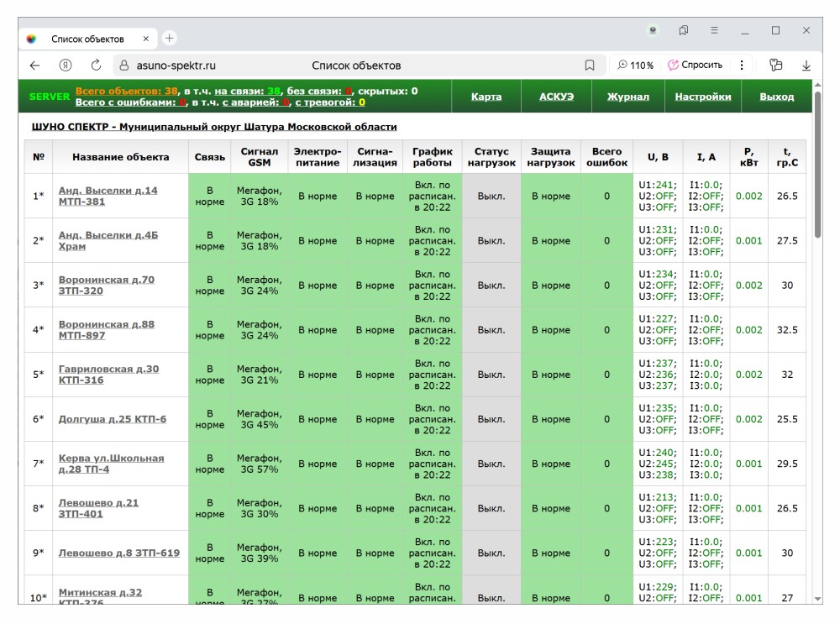The height and width of the screenshot is (624, 840).
Task: Open the extensions icon next to downloads
Action: [x=776, y=66]
